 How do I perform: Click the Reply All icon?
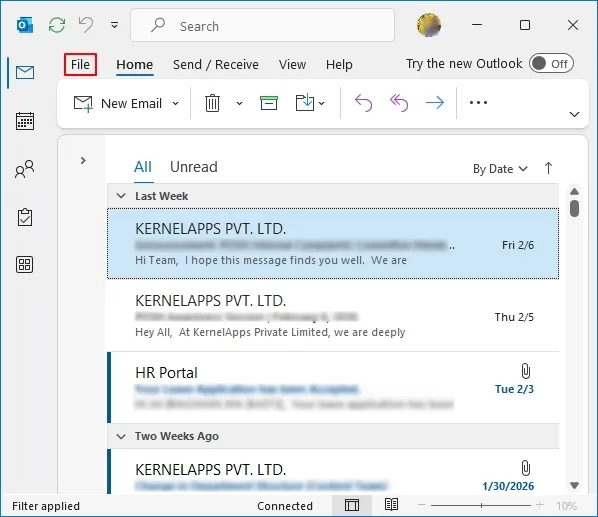[x=399, y=103]
